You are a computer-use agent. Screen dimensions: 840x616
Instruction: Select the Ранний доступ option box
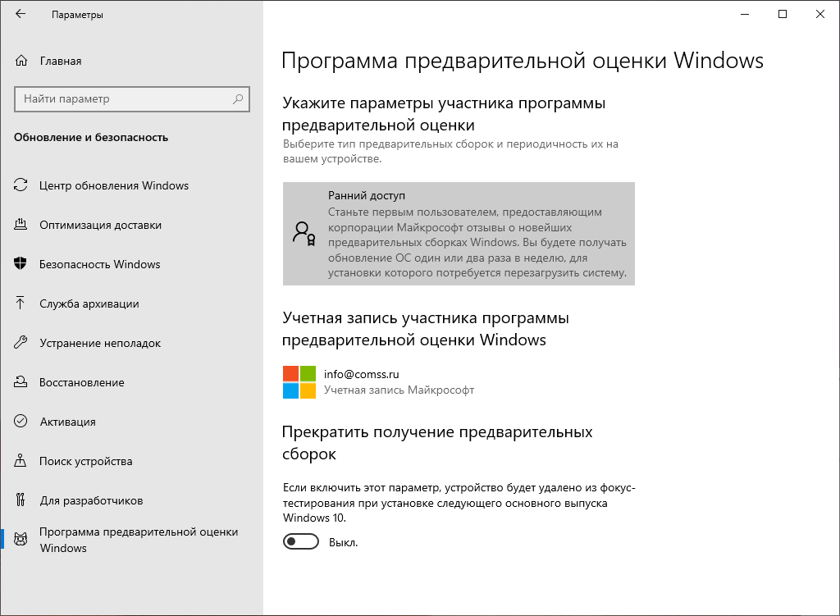click(459, 234)
